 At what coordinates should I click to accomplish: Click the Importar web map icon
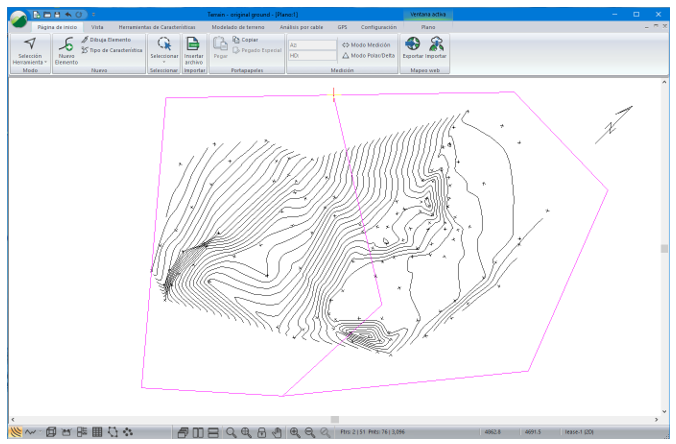(435, 44)
